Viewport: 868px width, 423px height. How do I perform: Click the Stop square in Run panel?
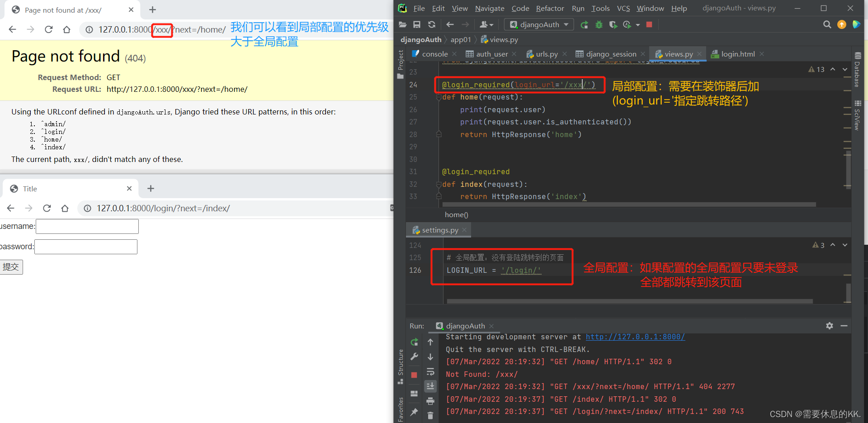(x=414, y=375)
